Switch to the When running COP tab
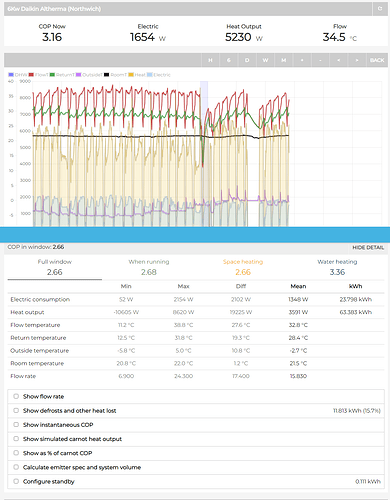This screenshot has height=500, width=390. pyautogui.click(x=149, y=267)
